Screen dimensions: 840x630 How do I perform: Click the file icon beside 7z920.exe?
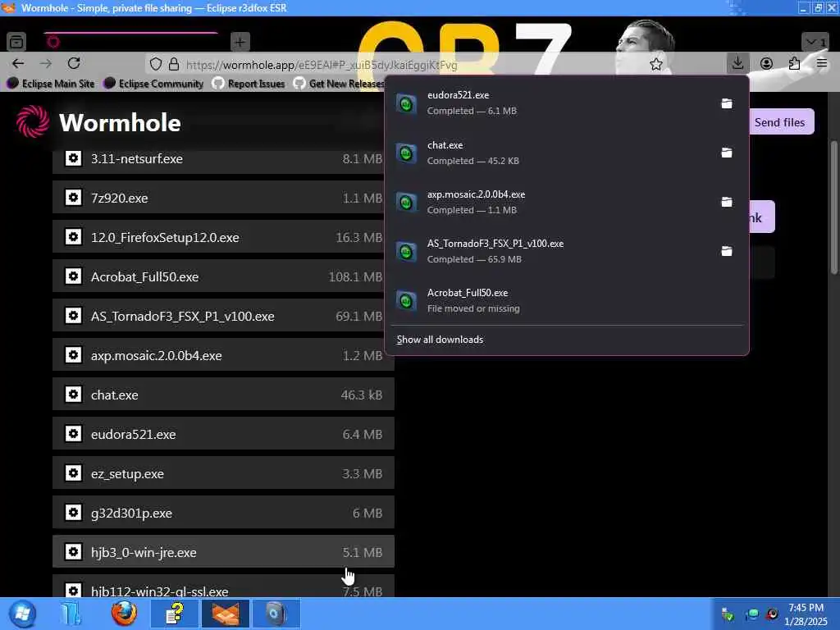coord(73,198)
